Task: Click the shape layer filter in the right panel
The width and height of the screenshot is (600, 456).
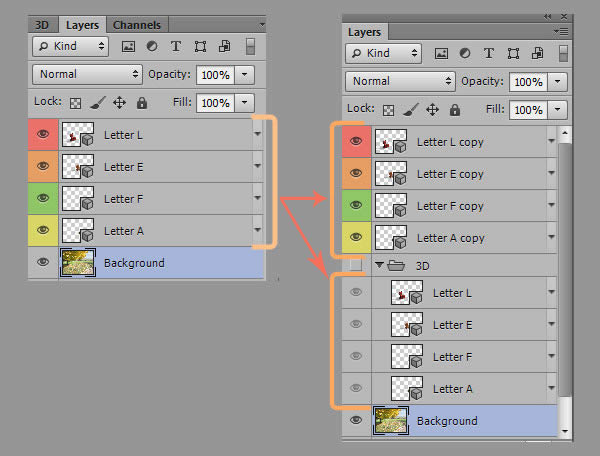Action: tap(513, 53)
